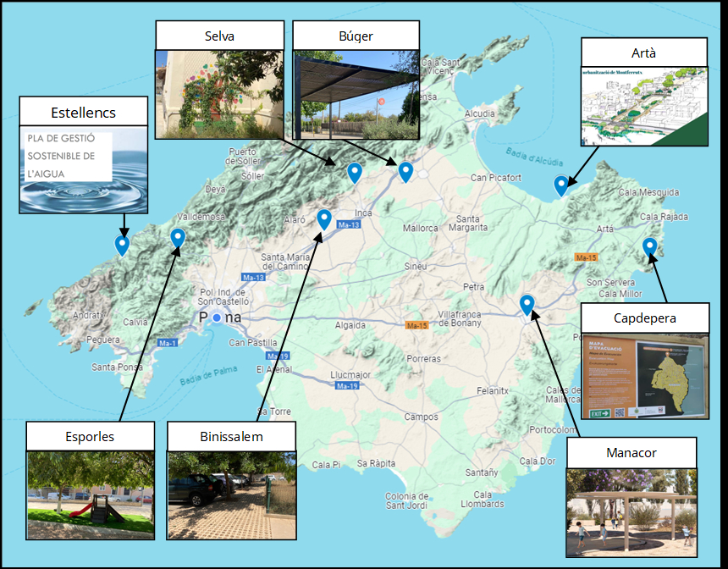
Task: Click the map pin linked to Estellencs
Action: click(123, 245)
